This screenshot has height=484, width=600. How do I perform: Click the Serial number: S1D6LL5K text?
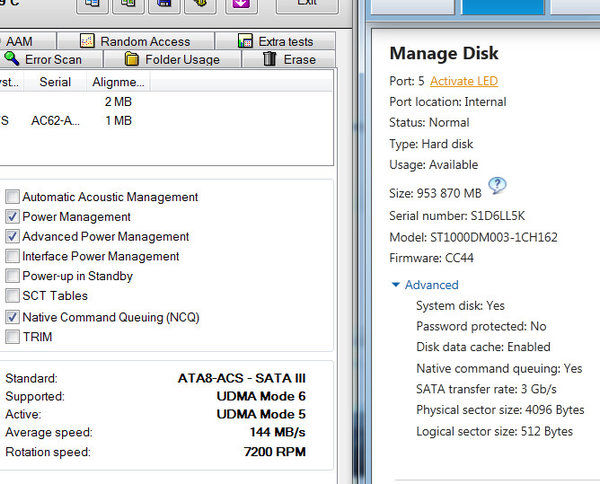coord(457,216)
